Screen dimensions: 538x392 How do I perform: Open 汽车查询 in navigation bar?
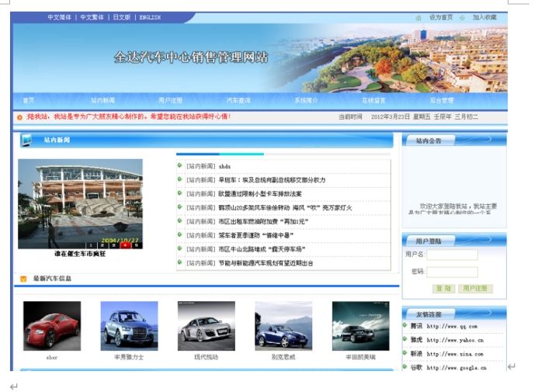[238, 100]
